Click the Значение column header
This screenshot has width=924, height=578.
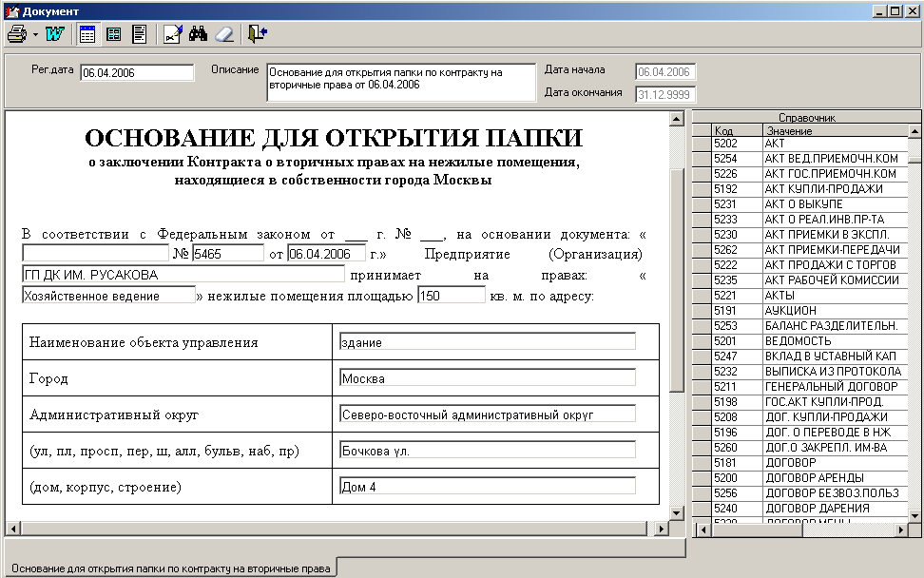(836, 131)
